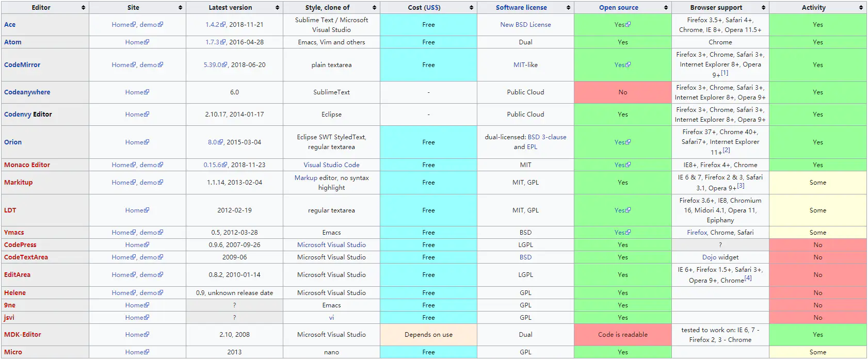868x360 pixels.
Task: Open Ace version 1.4.2 link
Action: pos(215,25)
